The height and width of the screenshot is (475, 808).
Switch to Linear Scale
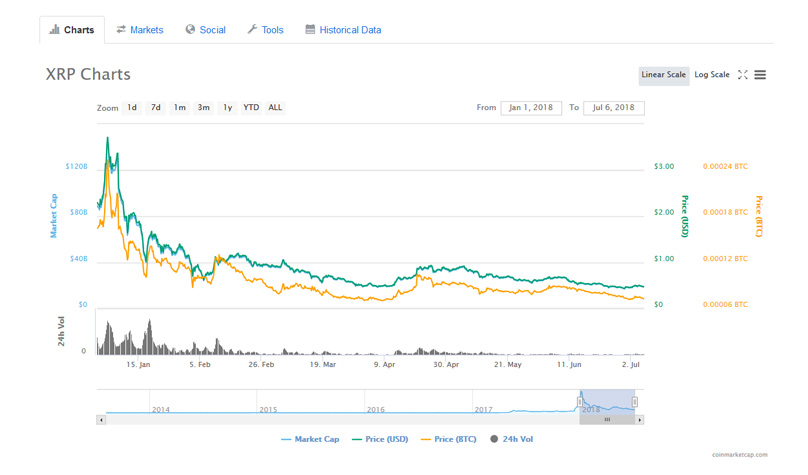pyautogui.click(x=664, y=75)
